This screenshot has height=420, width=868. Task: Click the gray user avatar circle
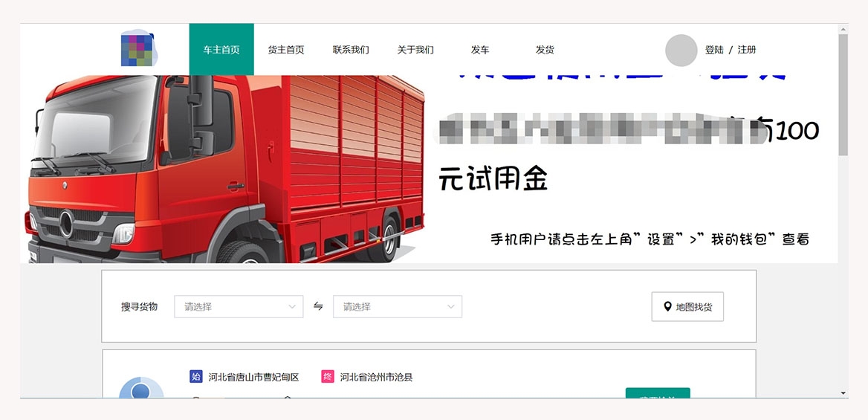coord(681,50)
